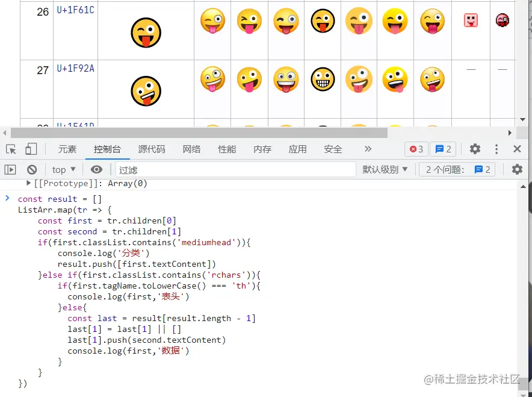Clear console with the ban icon
The width and height of the screenshot is (532, 397).
tap(32, 169)
